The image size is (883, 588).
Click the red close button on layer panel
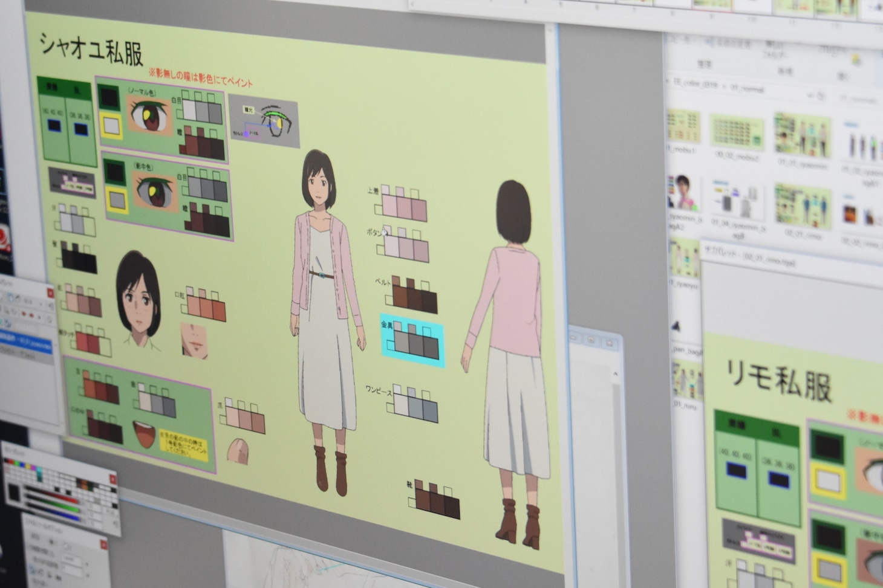(x=50, y=294)
